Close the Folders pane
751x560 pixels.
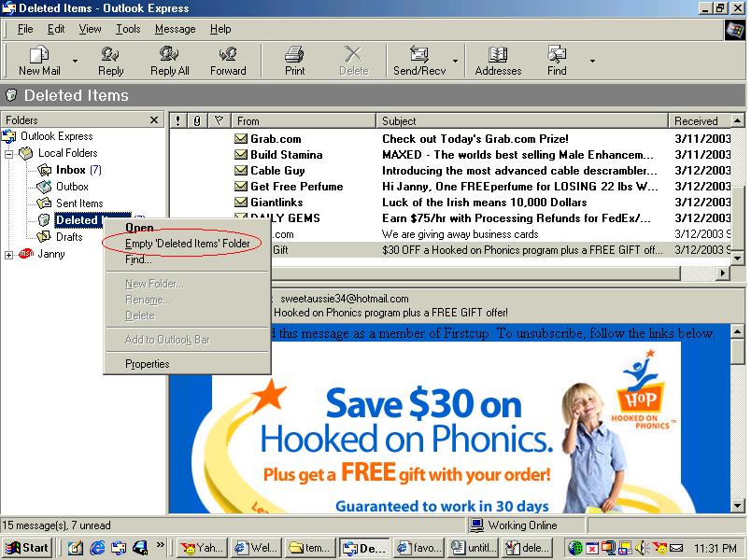154,119
